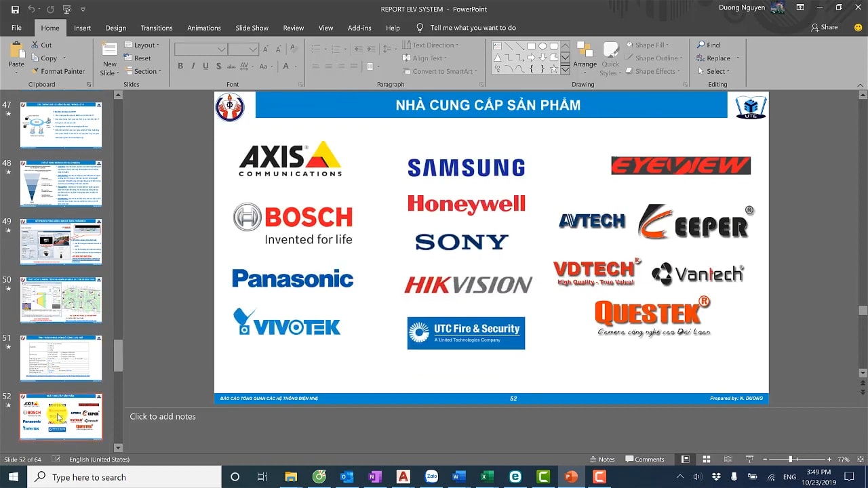The image size is (868, 488).
Task: Toggle the Comments pane from status bar
Action: (x=645, y=460)
